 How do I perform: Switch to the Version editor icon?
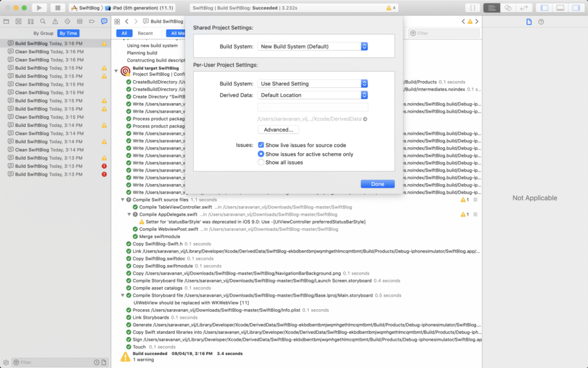[524, 8]
